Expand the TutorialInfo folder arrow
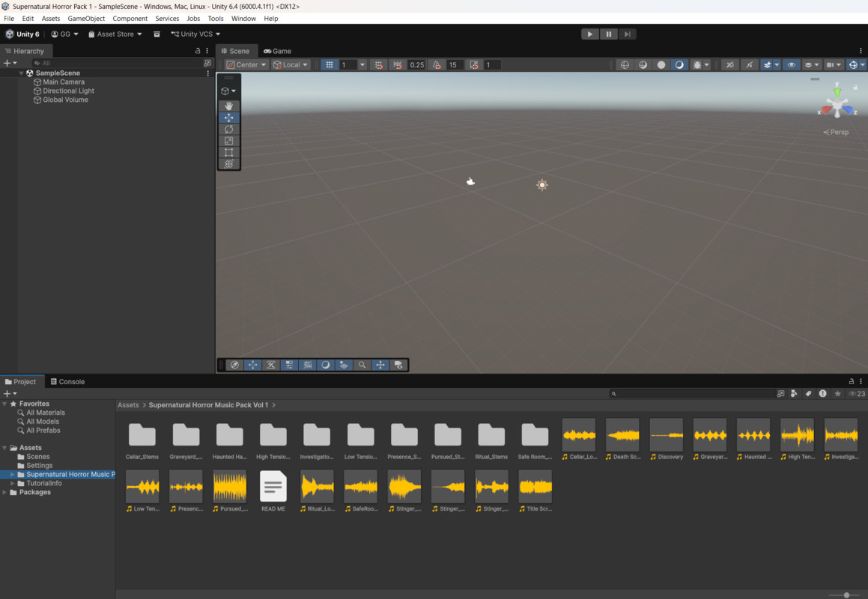The height and width of the screenshot is (599, 868). click(12, 483)
